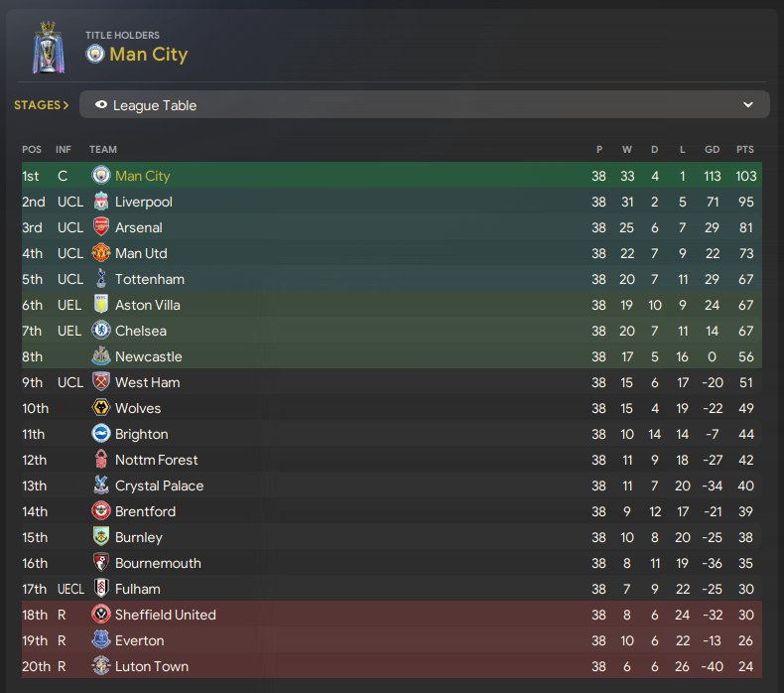Screen dimensions: 784x693
Task: Click the Man Utd club crest
Action: coord(101,253)
